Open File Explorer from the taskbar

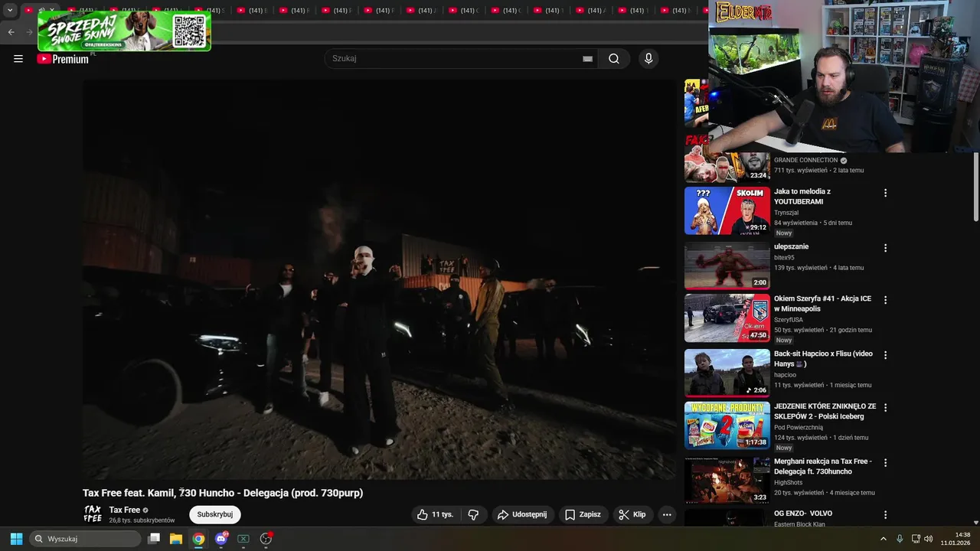[x=176, y=539]
